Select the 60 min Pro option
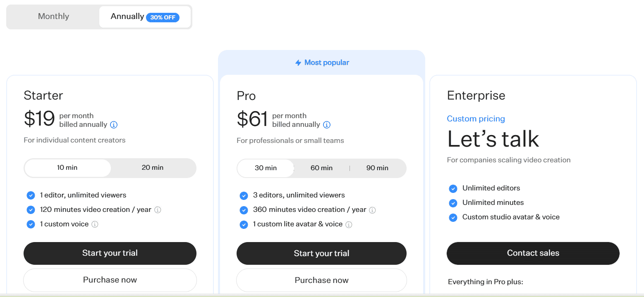Image resolution: width=644 pixels, height=297 pixels. (x=321, y=168)
